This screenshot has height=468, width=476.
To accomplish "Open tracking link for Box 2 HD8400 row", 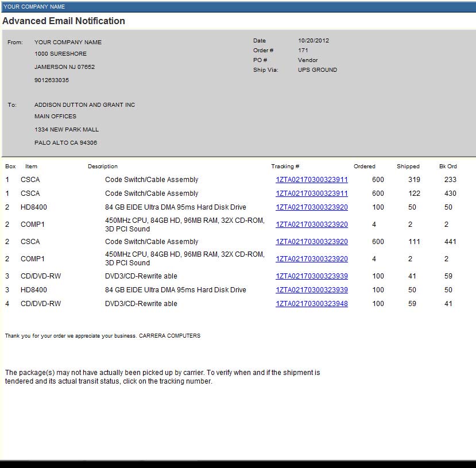I will pyautogui.click(x=311, y=207).
